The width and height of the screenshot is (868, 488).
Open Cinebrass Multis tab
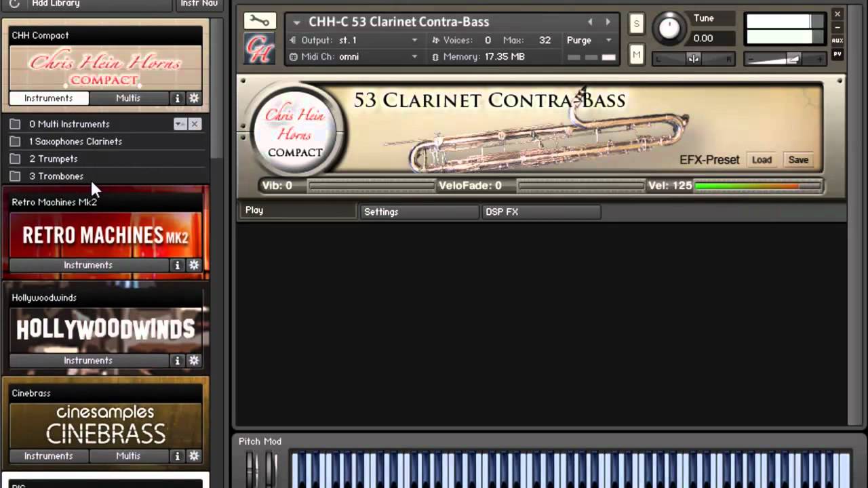[128, 456]
